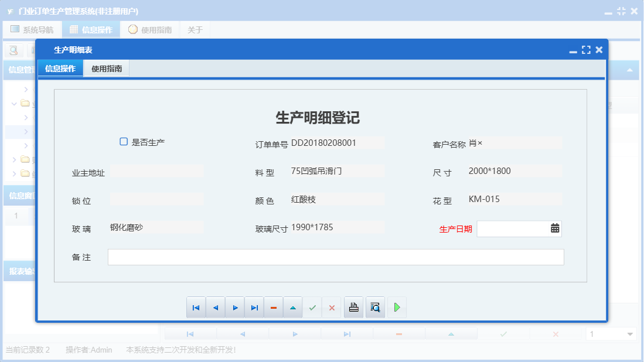644x362 pixels.
Task: Advance to the next record
Action: pos(235,307)
